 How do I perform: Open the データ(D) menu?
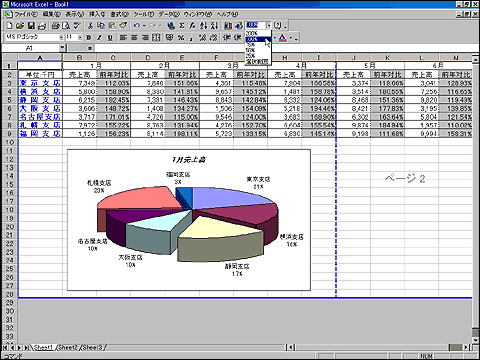[x=169, y=14]
